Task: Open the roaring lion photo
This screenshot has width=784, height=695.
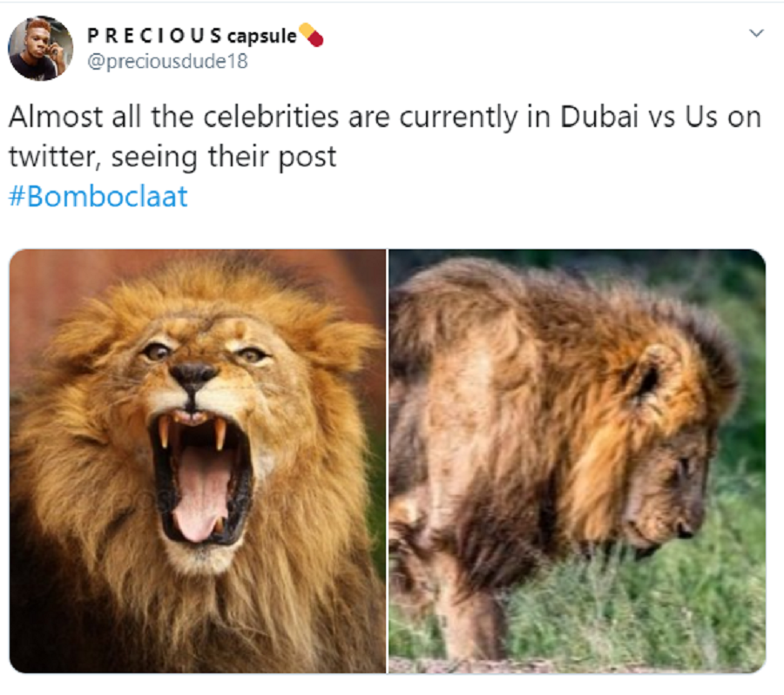Action: [x=198, y=460]
